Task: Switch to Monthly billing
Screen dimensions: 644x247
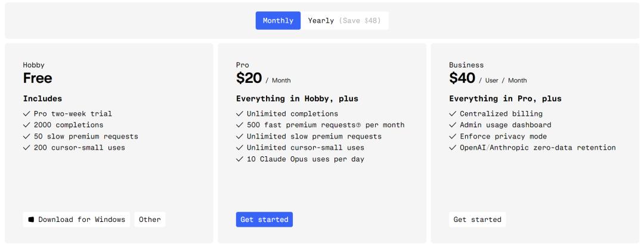Action: point(278,21)
